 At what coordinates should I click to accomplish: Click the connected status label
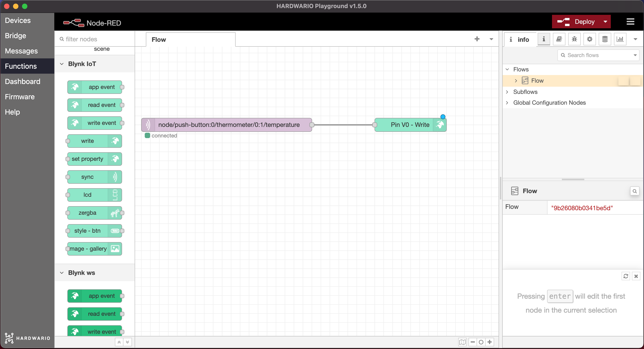coord(164,136)
